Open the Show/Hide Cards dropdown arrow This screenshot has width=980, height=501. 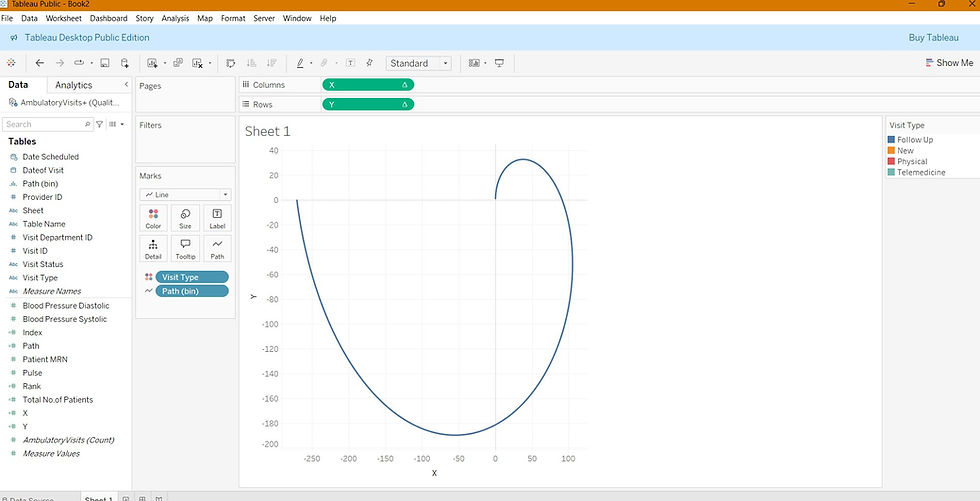click(x=485, y=63)
